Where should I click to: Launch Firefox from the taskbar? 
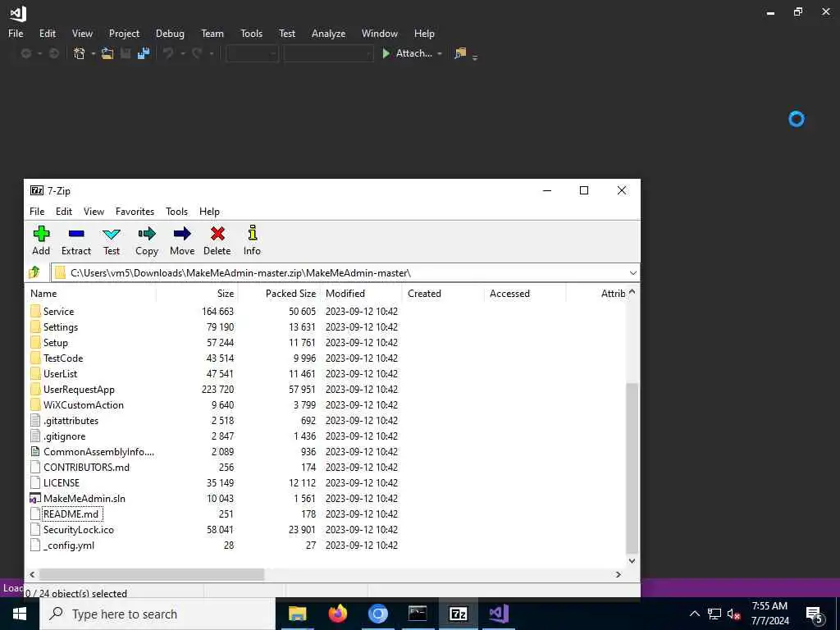click(x=337, y=614)
